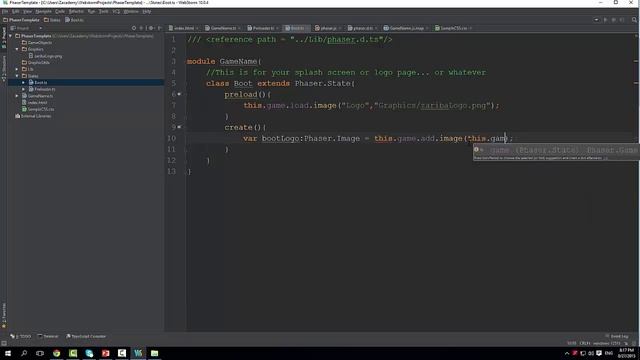This screenshot has height=360, width=640.
Task: Click the override gutter icon on line 6
Action: tap(179, 94)
